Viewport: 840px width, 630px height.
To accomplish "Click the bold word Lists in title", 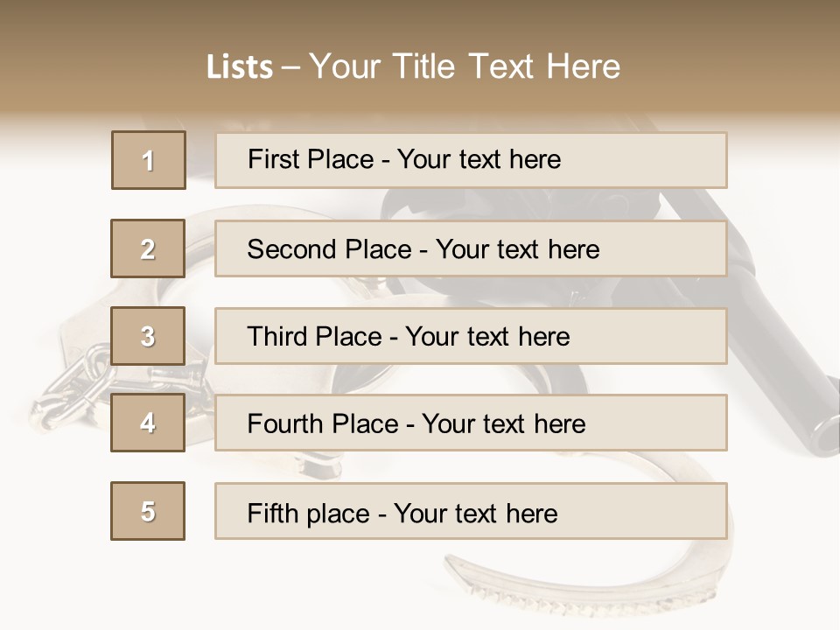I will click(240, 67).
